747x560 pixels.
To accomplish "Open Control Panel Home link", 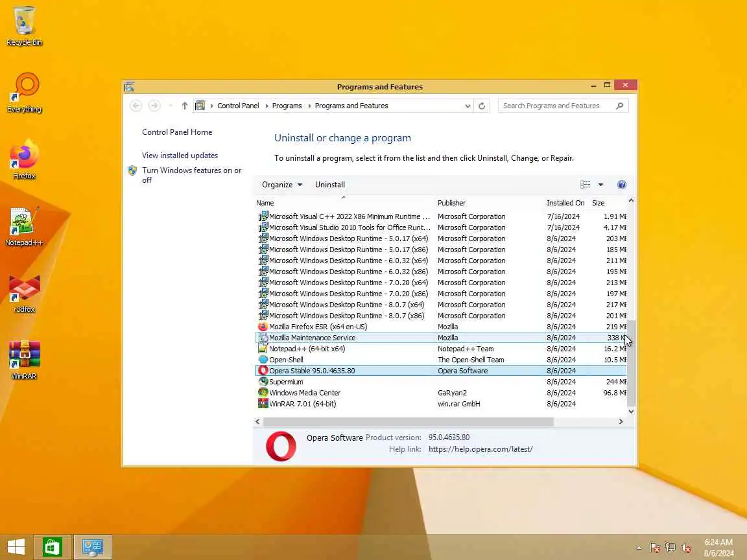I will click(x=177, y=132).
